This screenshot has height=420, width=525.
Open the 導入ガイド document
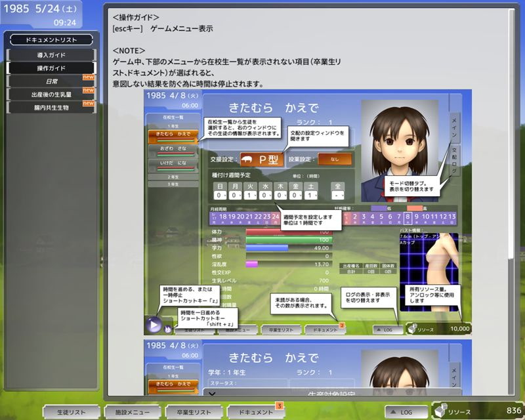pos(51,55)
